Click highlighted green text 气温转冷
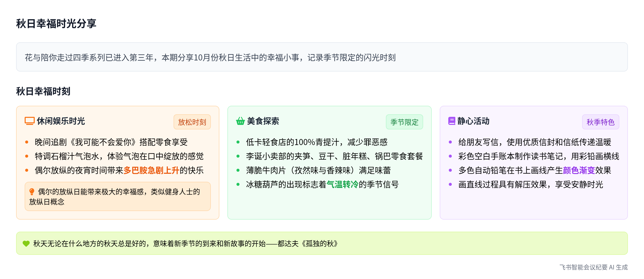Image resolution: width=644 pixels, height=279 pixels. click(342, 185)
